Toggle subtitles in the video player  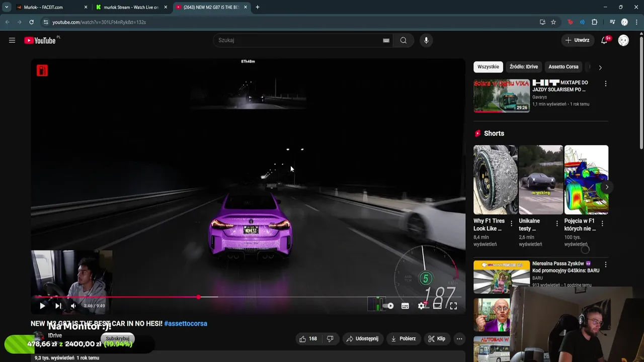[405, 306]
